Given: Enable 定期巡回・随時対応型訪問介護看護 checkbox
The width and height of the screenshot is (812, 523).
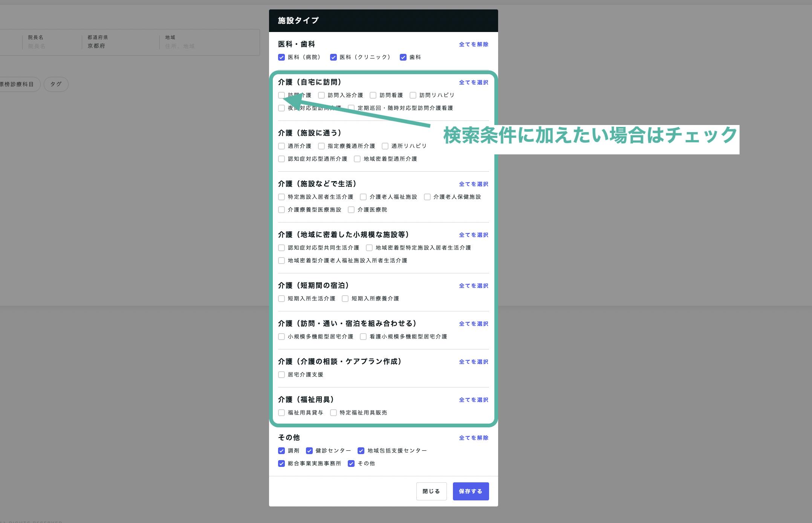Looking at the screenshot, I should (351, 108).
